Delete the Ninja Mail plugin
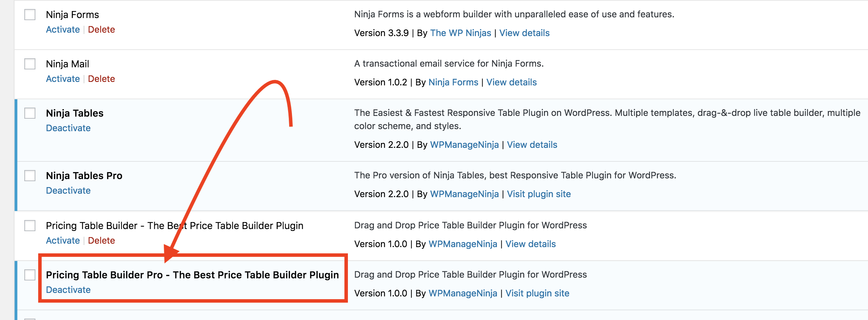 pyautogui.click(x=101, y=79)
